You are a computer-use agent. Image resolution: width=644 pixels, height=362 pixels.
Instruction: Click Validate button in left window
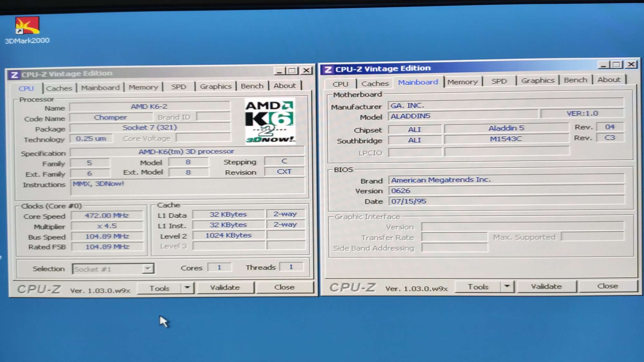[225, 287]
